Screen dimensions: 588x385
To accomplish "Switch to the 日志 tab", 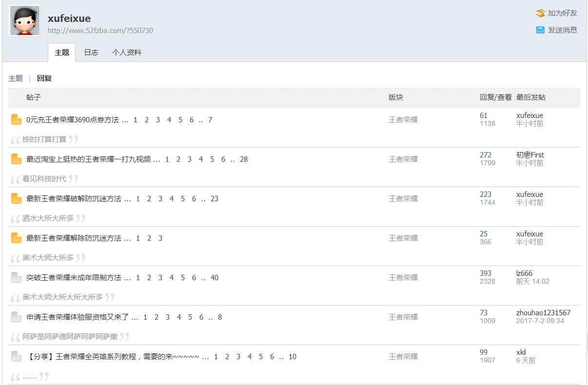I will (x=91, y=53).
